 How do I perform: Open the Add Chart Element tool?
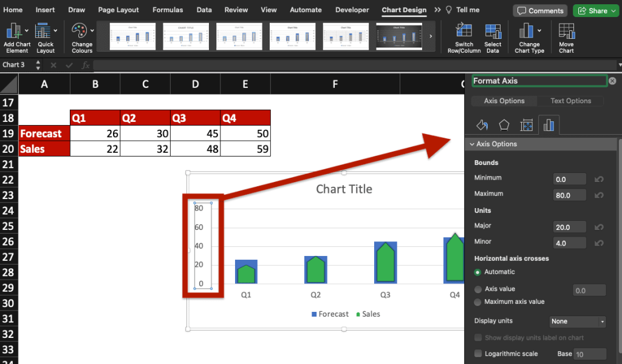(x=16, y=37)
